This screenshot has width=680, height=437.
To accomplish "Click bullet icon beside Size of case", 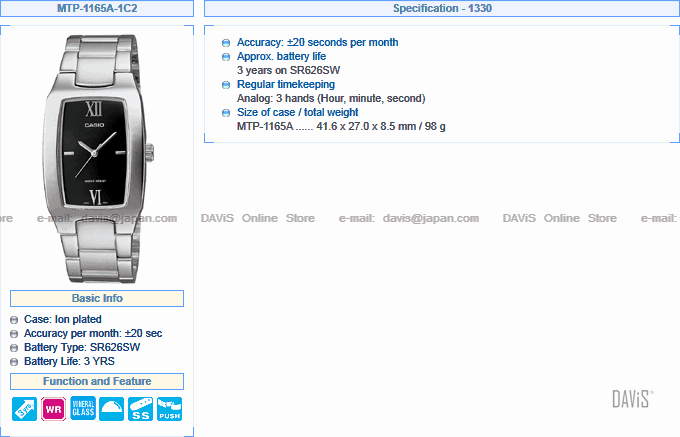I will (226, 113).
